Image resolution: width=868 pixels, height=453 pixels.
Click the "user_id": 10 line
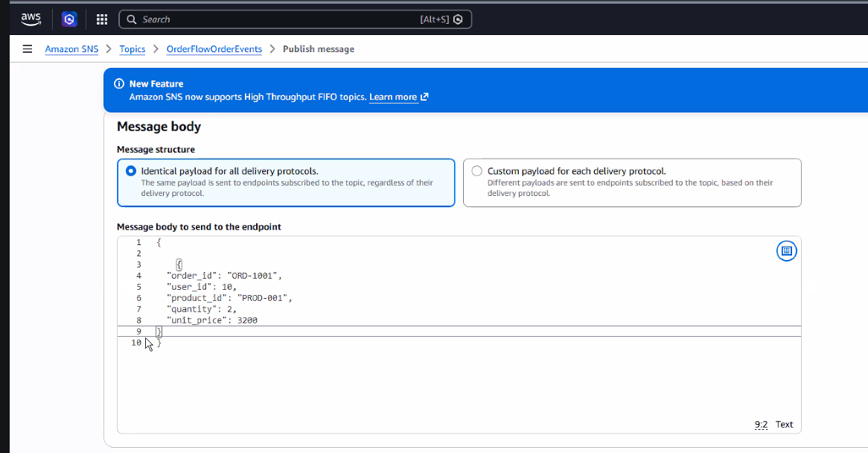[x=202, y=287]
